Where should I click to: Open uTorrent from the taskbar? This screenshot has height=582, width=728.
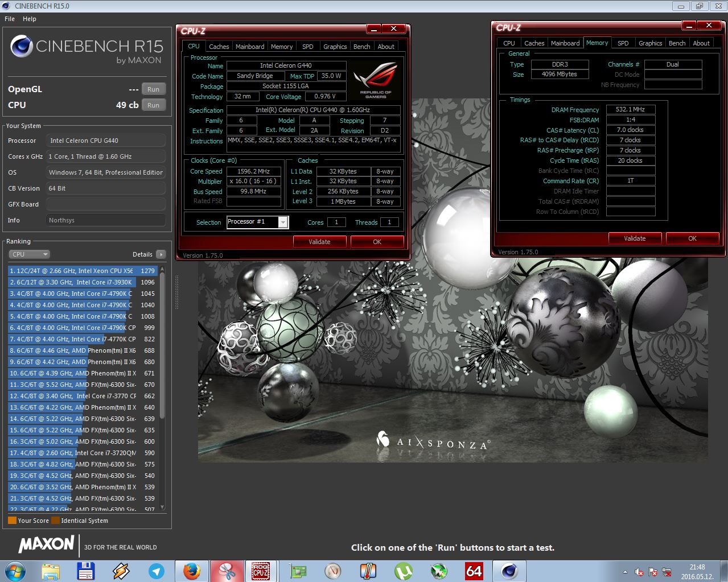tap(404, 571)
